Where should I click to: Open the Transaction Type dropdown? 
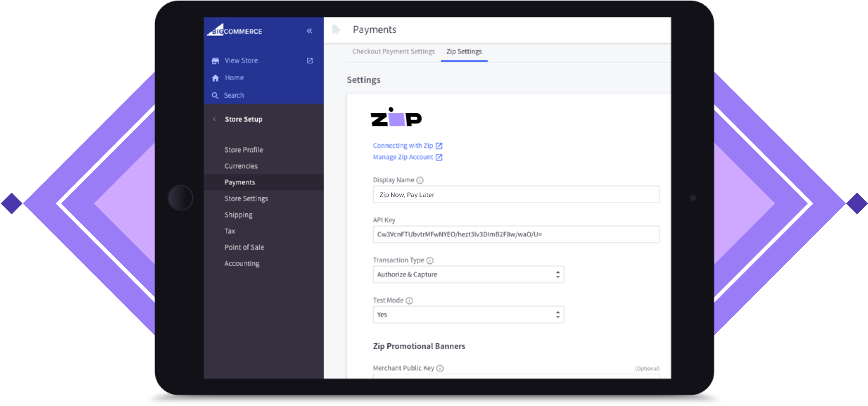pos(468,274)
